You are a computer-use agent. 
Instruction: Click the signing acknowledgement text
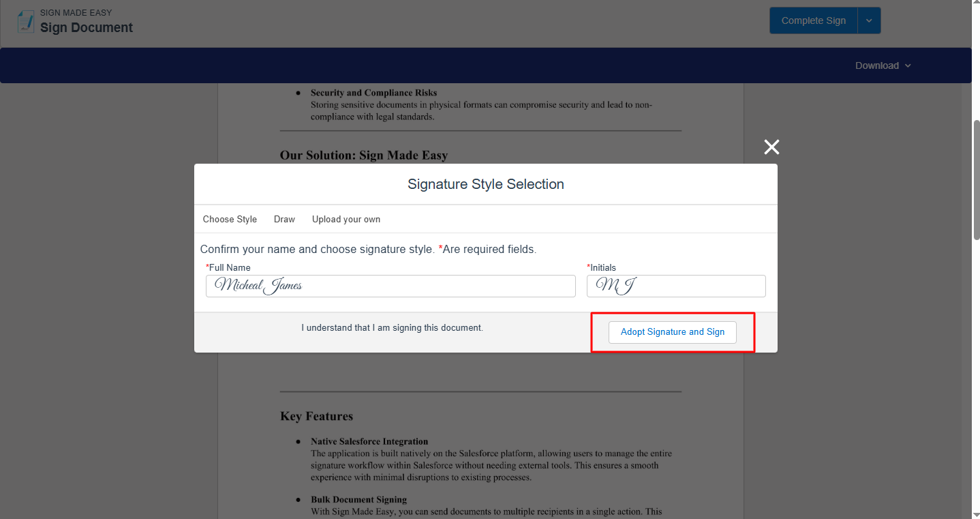click(392, 328)
